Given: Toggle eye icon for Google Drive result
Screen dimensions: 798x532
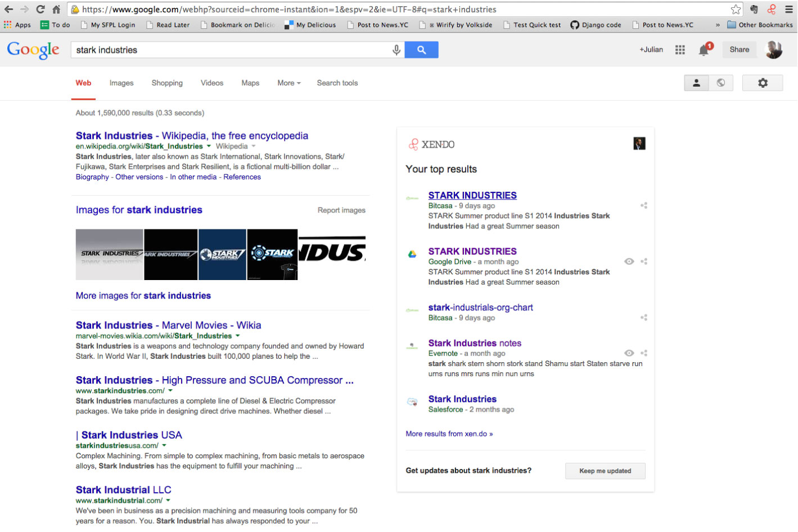Looking at the screenshot, I should (629, 262).
